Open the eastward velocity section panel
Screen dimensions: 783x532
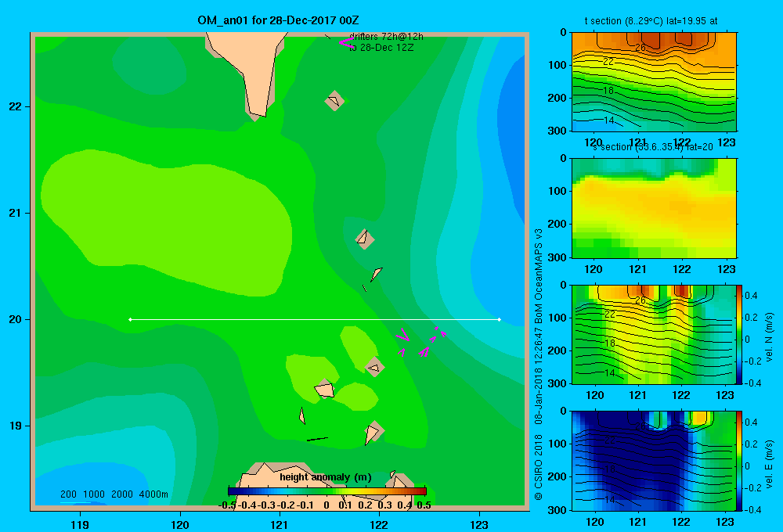click(654, 461)
